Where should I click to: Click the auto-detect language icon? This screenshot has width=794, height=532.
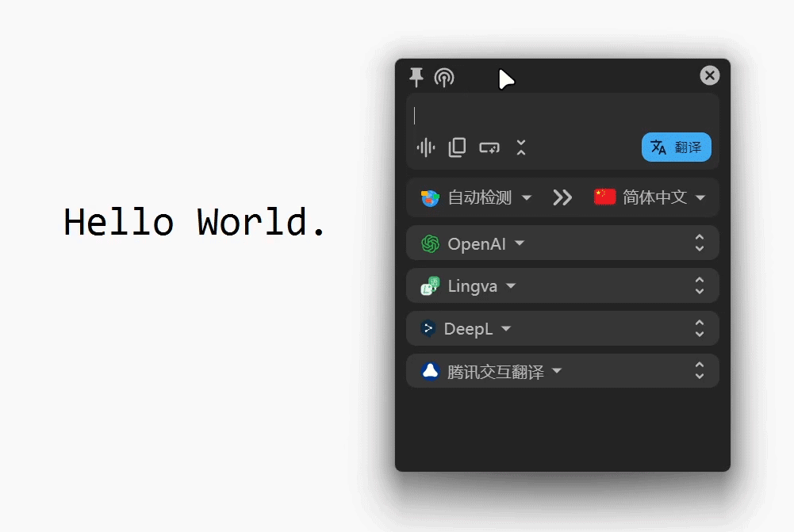pos(431,198)
